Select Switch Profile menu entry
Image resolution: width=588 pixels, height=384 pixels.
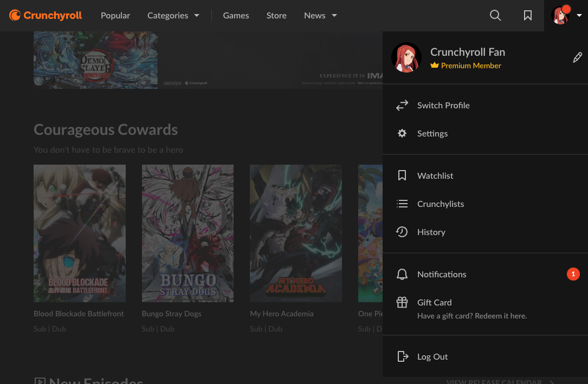pos(485,105)
